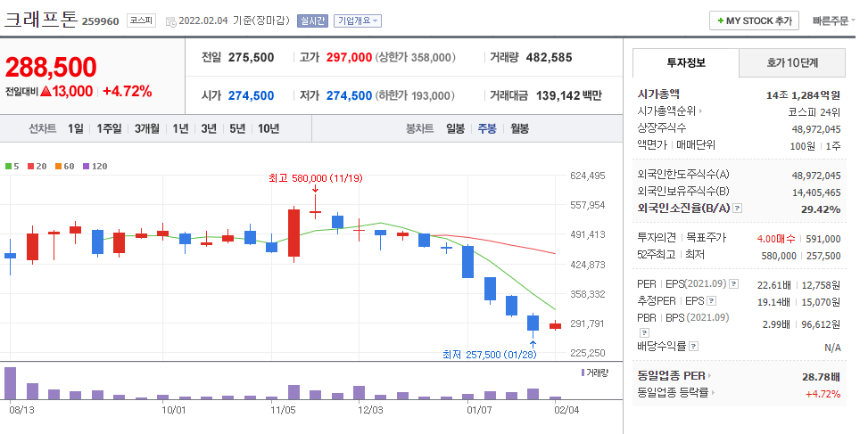Click the MY STOCK 추가 button

[x=754, y=21]
